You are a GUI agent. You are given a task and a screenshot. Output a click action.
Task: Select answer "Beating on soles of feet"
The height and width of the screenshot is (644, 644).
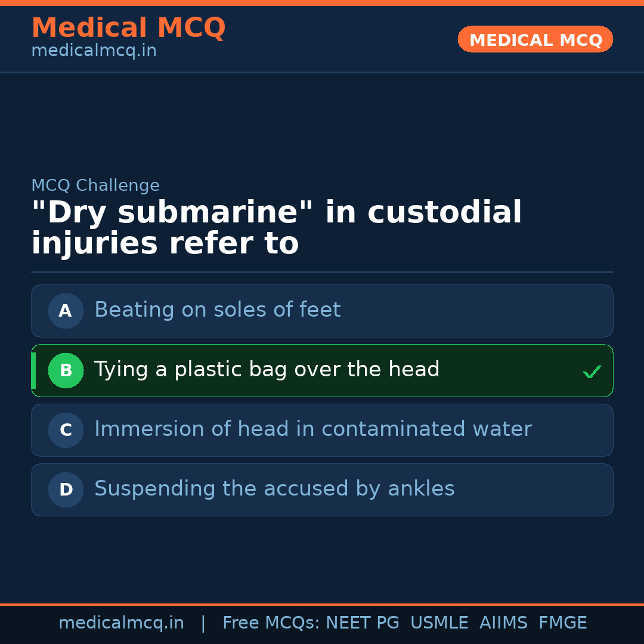218,310
